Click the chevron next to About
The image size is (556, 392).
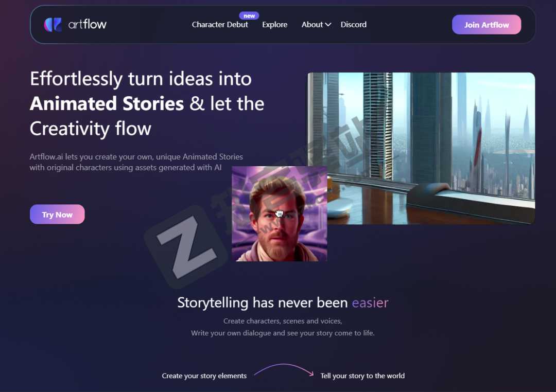pos(328,25)
